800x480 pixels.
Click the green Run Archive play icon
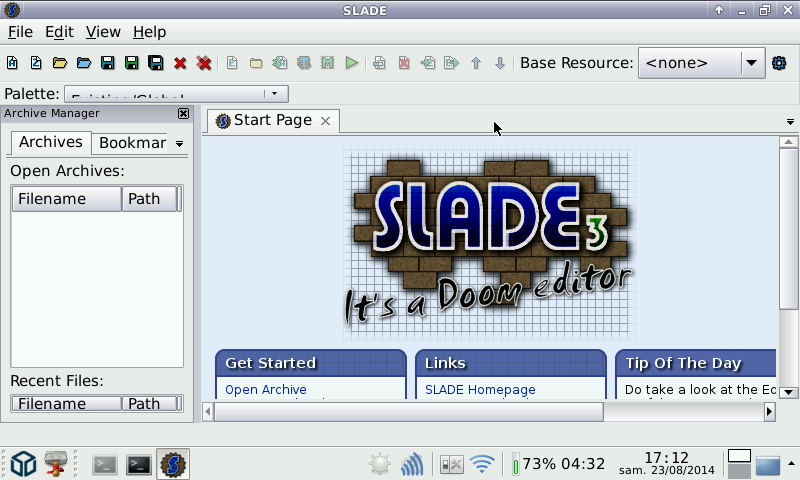352,63
